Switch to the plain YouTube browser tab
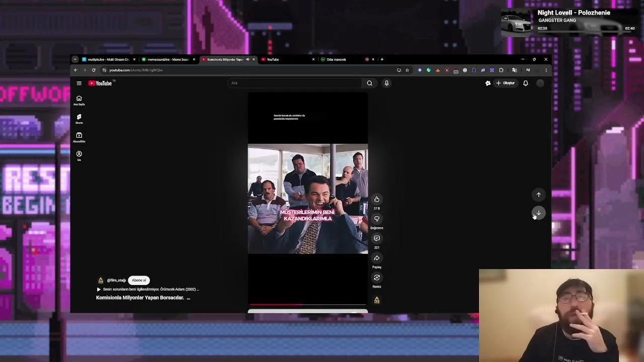The image size is (644, 362). tap(287, 59)
